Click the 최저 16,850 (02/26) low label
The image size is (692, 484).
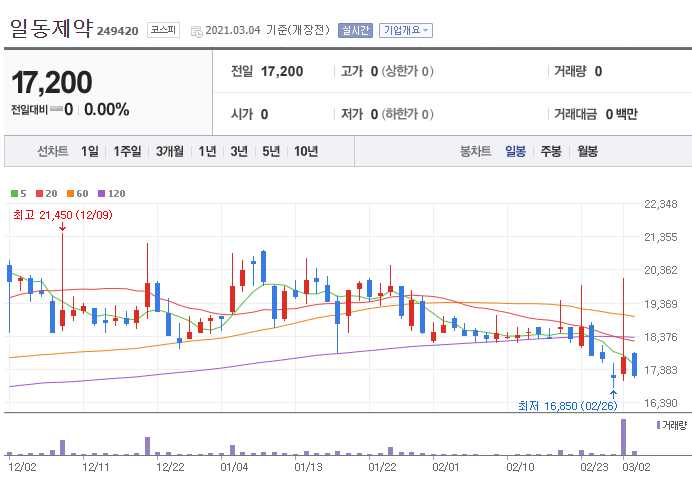pos(568,405)
